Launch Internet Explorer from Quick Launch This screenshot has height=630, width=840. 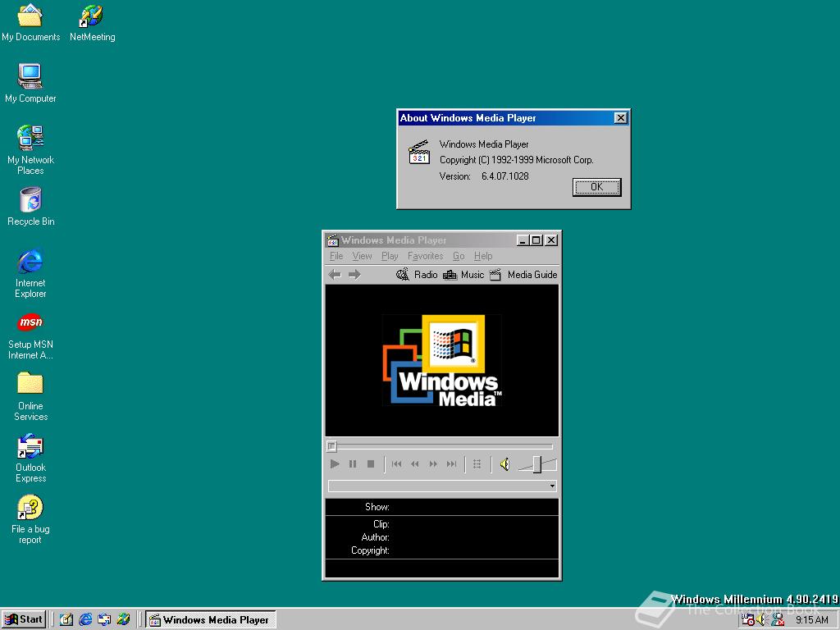[85, 620]
